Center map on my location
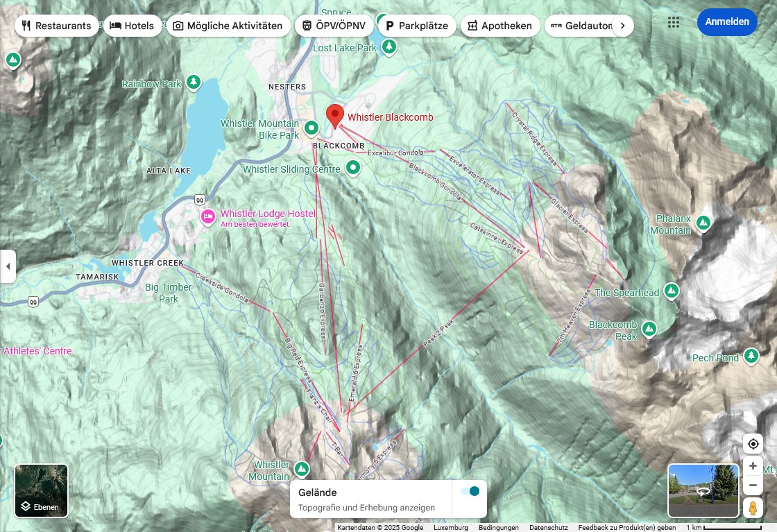This screenshot has height=532, width=777. pyautogui.click(x=753, y=444)
